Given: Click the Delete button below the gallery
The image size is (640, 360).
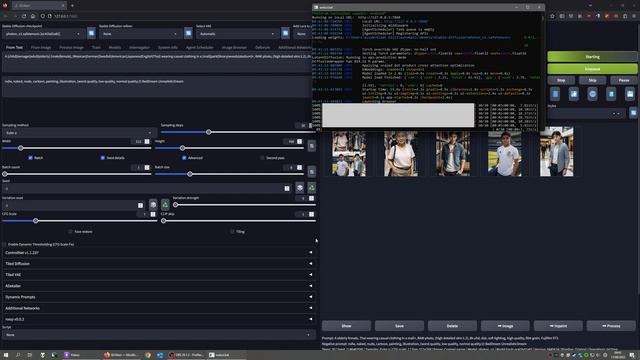Looking at the screenshot, I should [452, 326].
